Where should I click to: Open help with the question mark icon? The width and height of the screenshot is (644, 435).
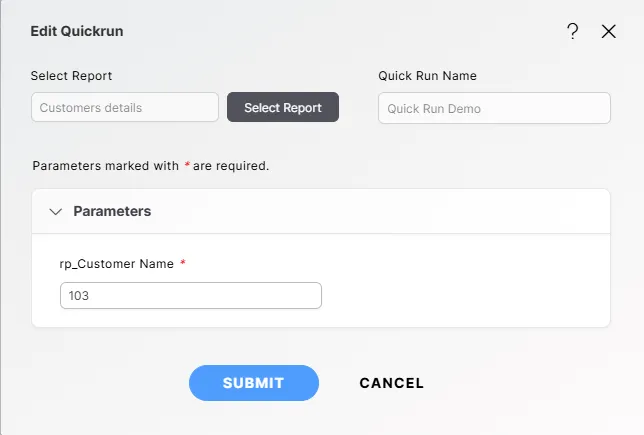(573, 31)
